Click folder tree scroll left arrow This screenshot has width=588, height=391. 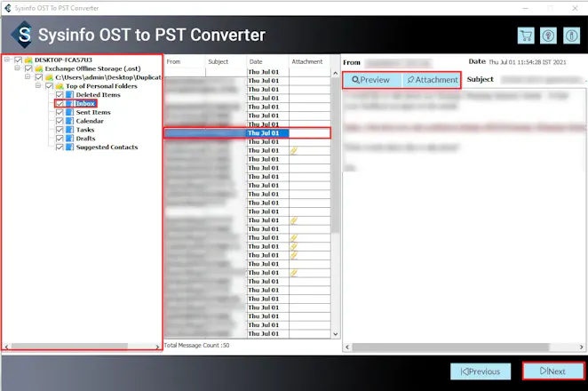(x=6, y=347)
